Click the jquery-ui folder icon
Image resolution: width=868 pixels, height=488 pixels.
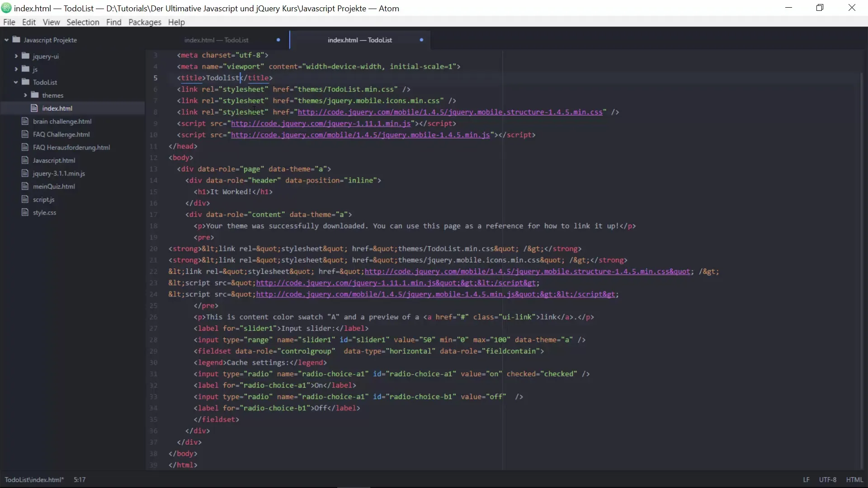[25, 56]
